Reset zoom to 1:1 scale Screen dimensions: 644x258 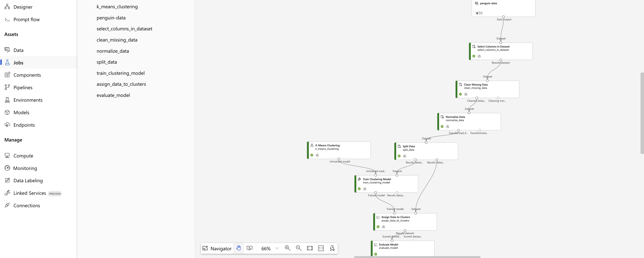[321, 248]
